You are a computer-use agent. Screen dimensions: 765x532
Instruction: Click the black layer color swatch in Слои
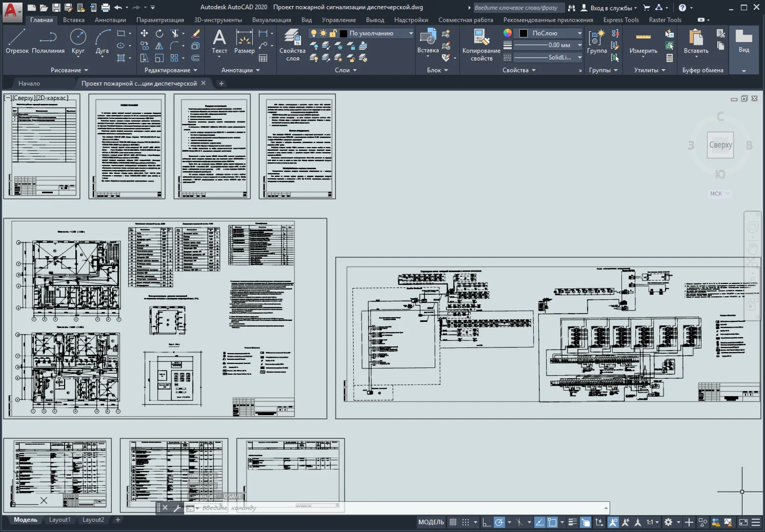coord(344,33)
